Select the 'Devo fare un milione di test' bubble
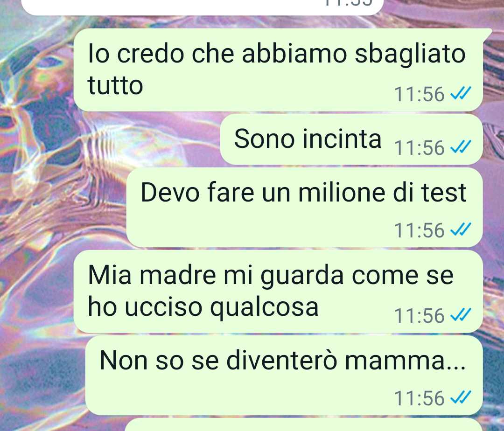Viewport: 504px width, 431px height. (305, 208)
